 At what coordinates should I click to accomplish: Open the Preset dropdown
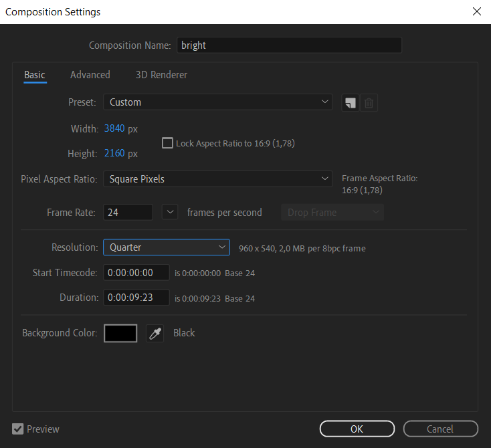click(217, 102)
